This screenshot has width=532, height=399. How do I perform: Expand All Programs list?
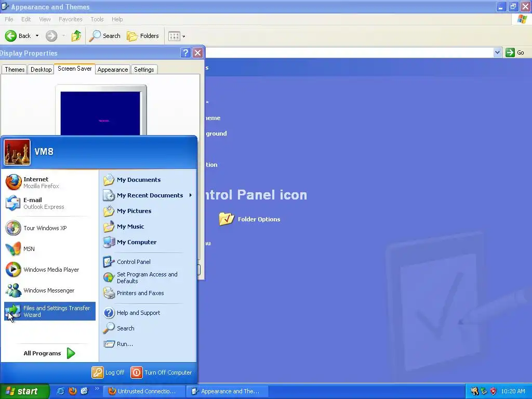point(49,353)
